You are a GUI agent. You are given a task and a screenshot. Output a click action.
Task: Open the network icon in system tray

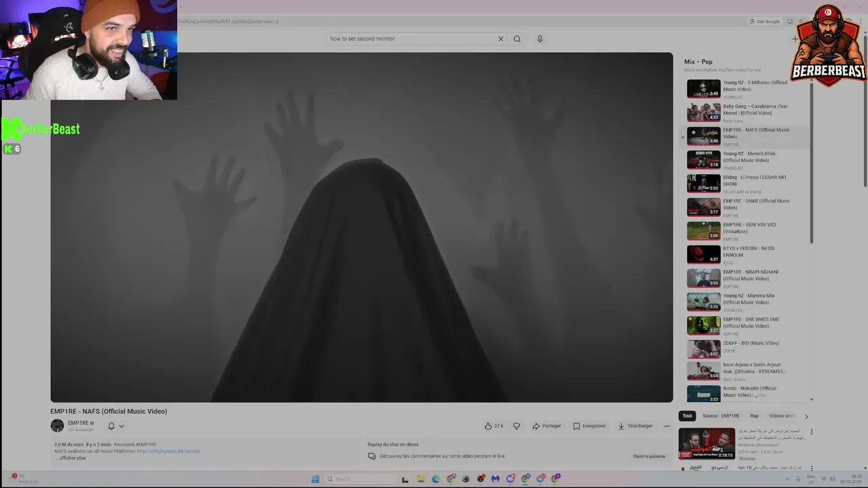(x=823, y=479)
